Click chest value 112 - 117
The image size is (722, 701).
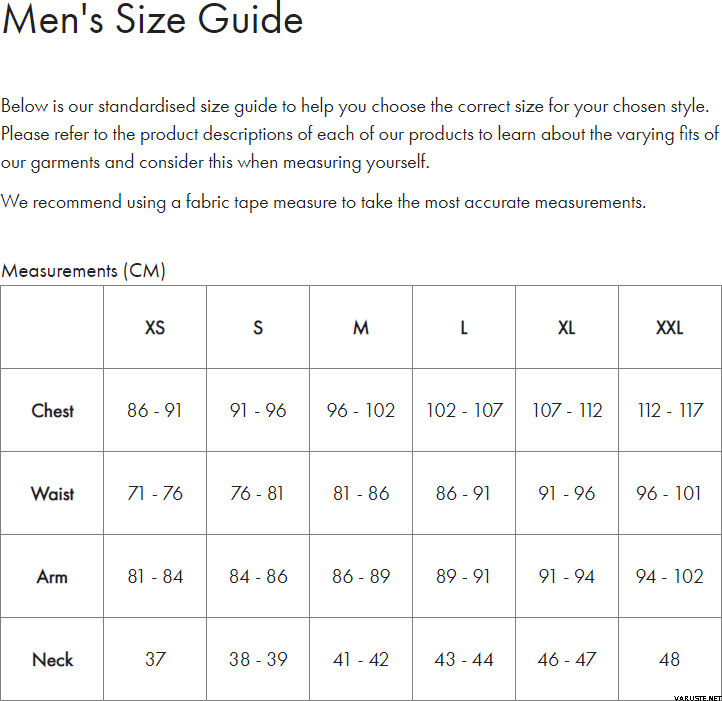coord(670,410)
